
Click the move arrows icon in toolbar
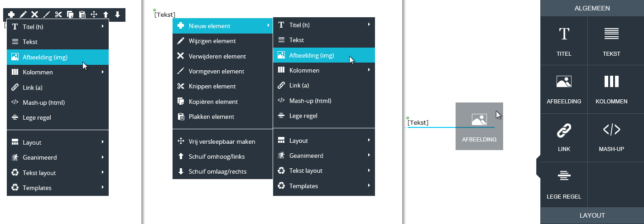pyautogui.click(x=94, y=15)
